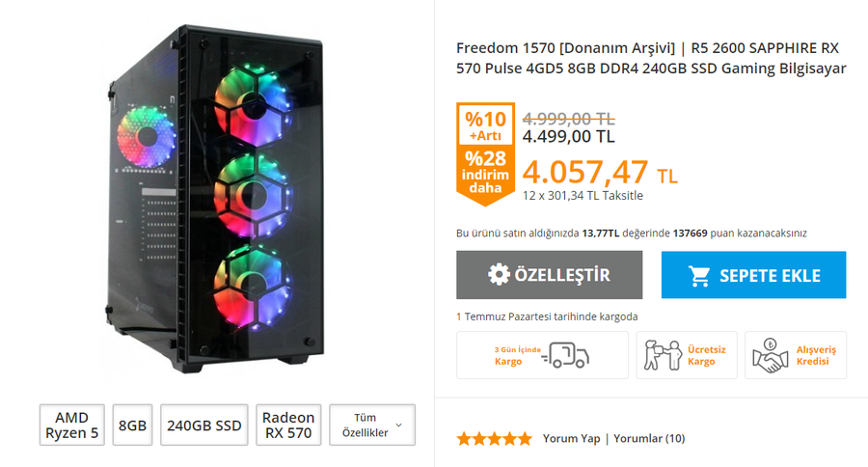Select the Radeon RX 570 spec tag

point(287,425)
